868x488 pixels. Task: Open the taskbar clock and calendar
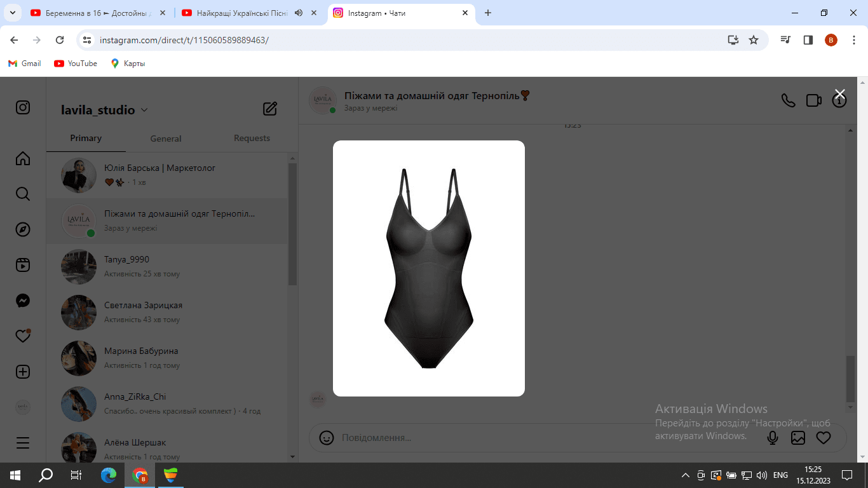click(813, 475)
